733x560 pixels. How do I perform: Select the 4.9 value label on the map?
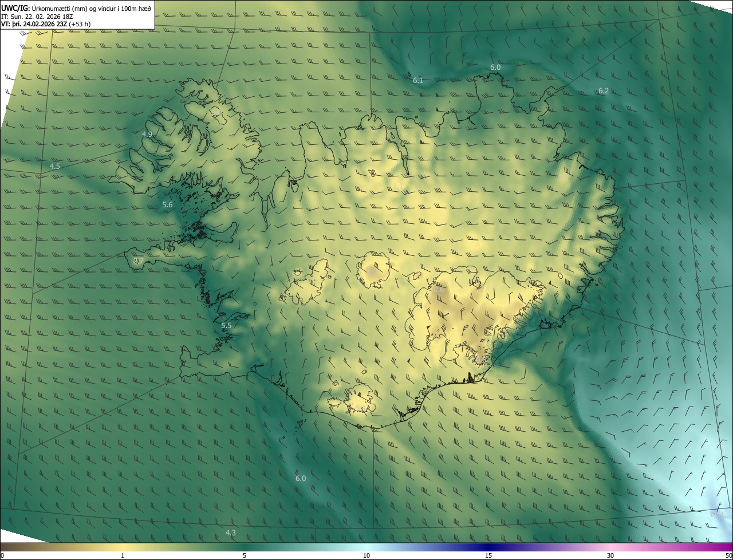(x=147, y=135)
